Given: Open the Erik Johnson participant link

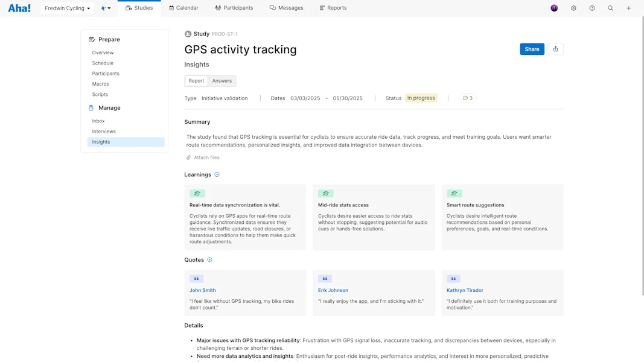Looking at the screenshot, I should pyautogui.click(x=333, y=290).
